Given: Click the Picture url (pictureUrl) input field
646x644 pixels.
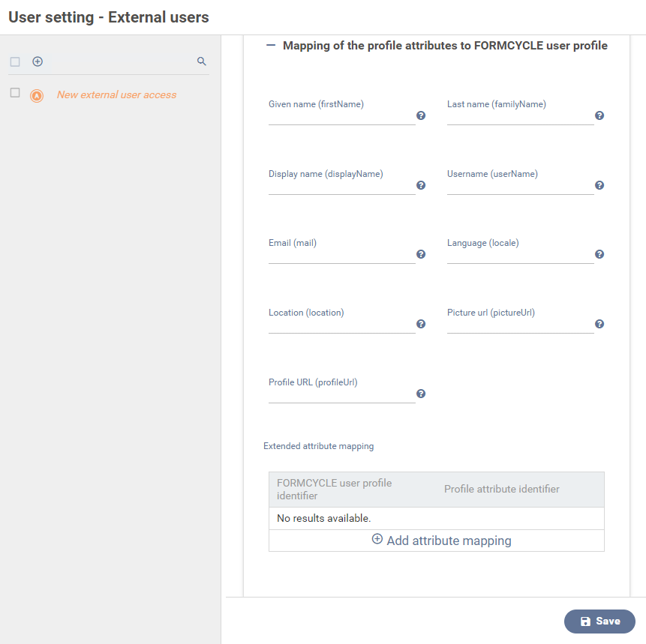Looking at the screenshot, I should tap(521, 325).
